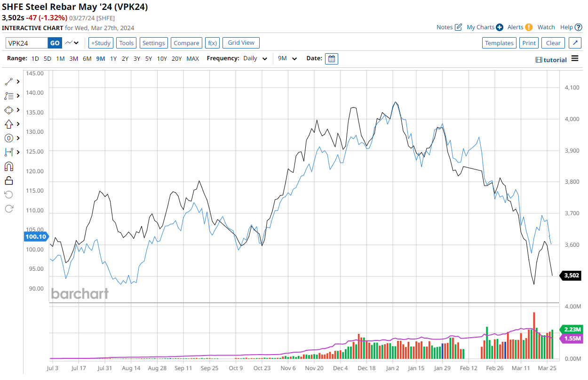Click the Compare button
This screenshot has height=380, width=588.
[187, 43]
